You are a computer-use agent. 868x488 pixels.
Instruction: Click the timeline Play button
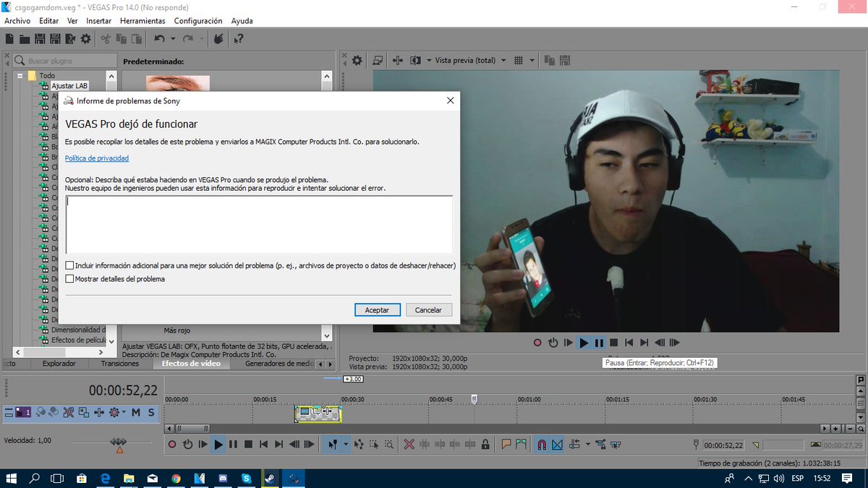218,445
